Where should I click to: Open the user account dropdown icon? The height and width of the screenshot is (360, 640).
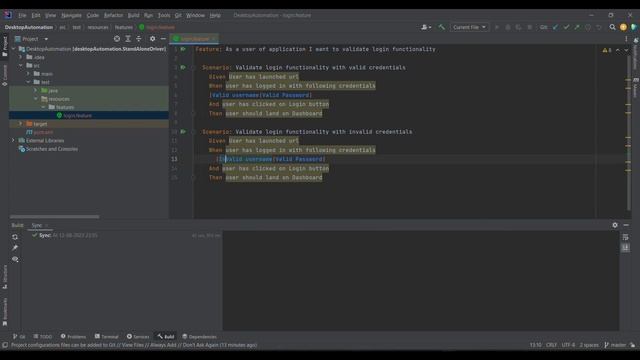426,27
